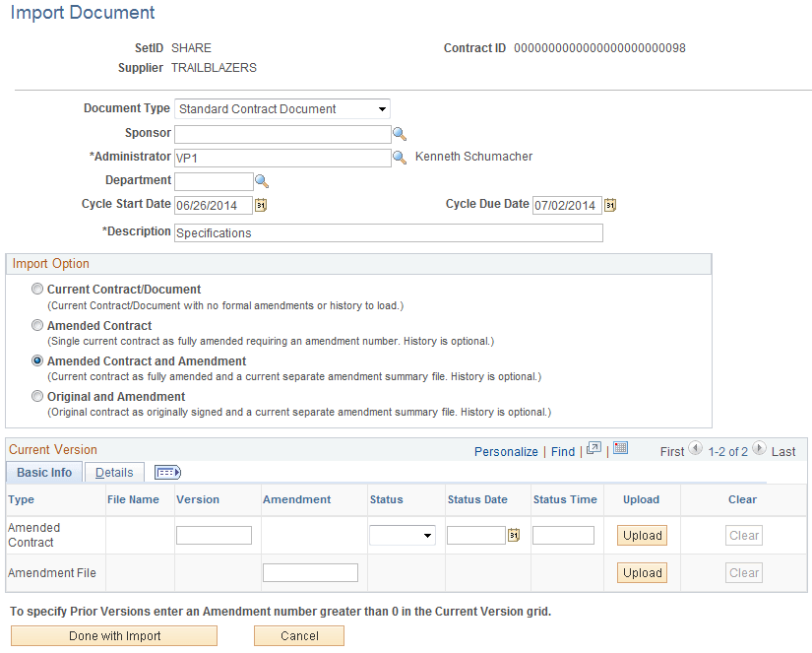Open the Sponsor lookup magnifier

click(x=399, y=133)
